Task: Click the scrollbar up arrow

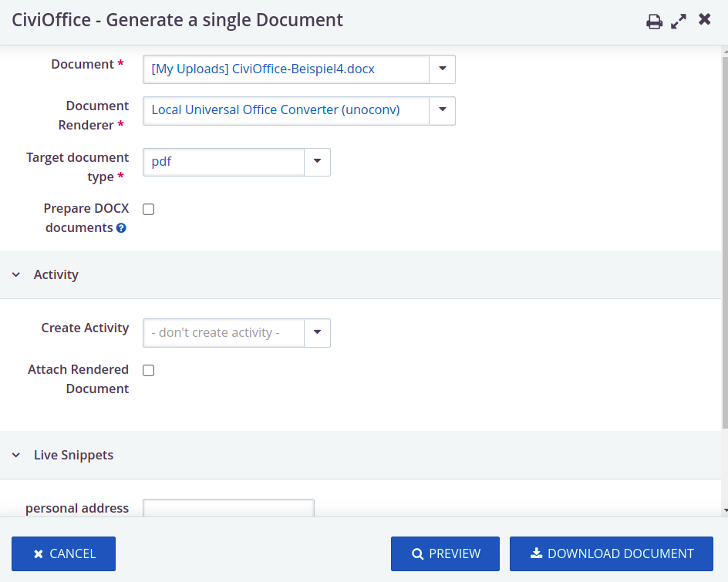Action: tap(725, 51)
